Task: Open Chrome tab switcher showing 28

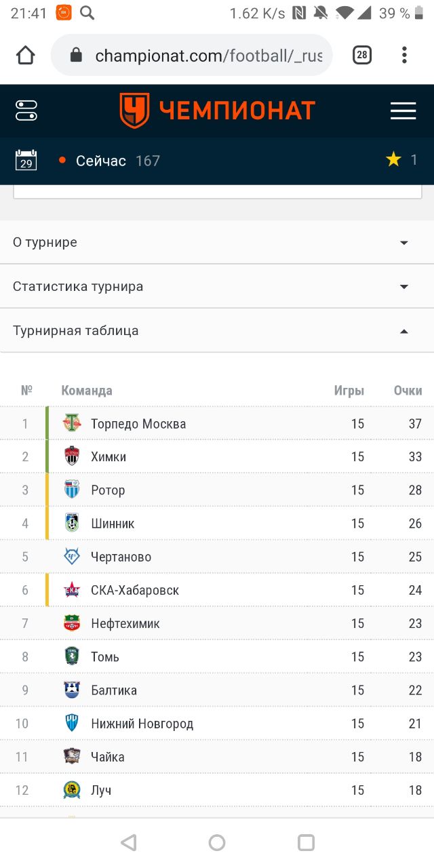Action: (x=362, y=55)
